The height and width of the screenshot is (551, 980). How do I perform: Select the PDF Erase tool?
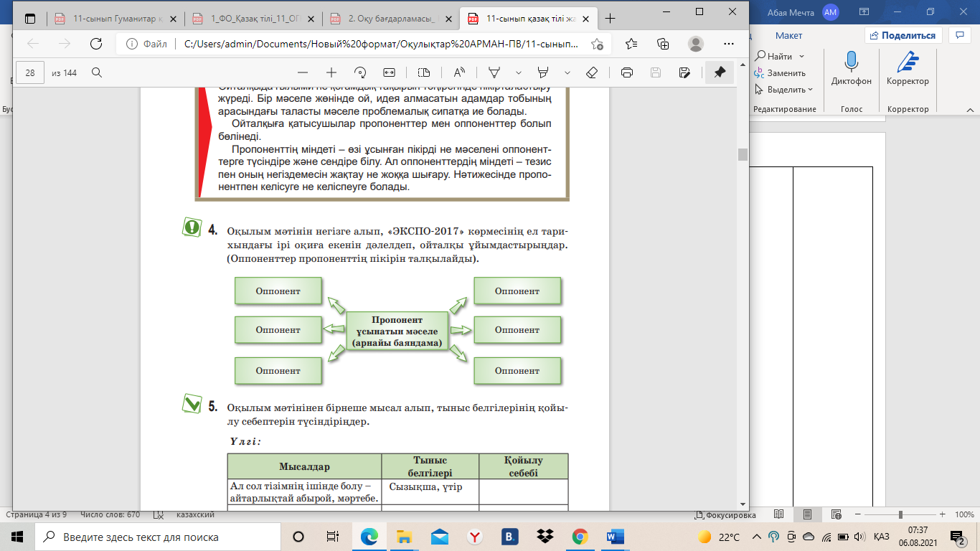click(592, 72)
